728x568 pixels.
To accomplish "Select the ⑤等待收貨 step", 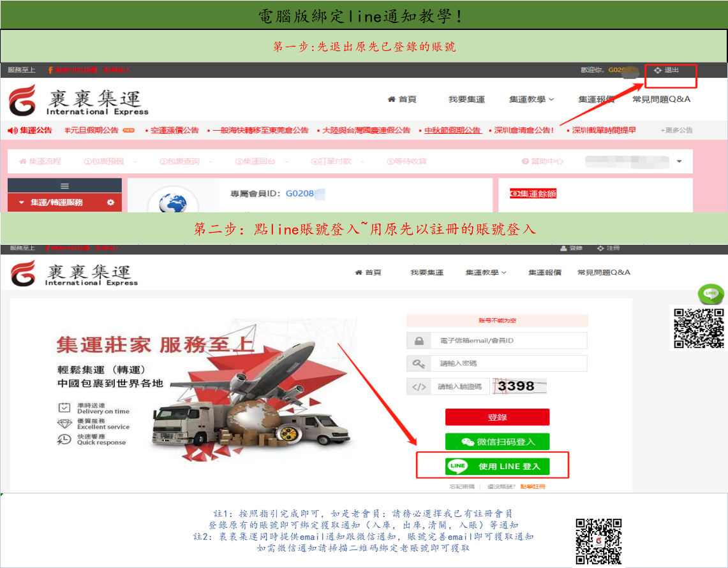I will coord(406,161).
